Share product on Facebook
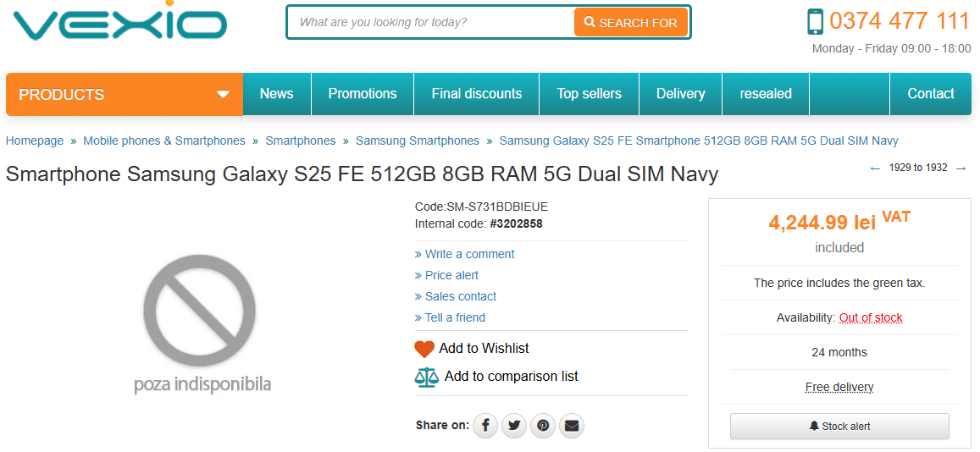The image size is (980, 452). click(485, 425)
